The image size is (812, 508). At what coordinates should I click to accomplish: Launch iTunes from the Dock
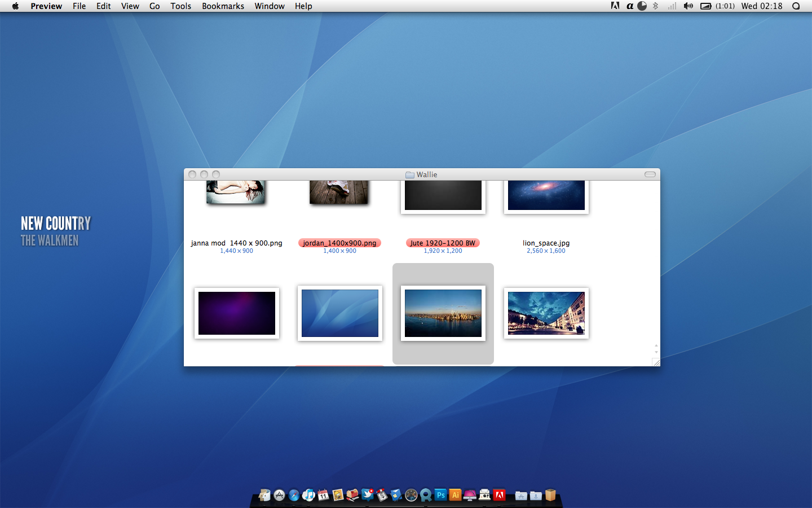(308, 495)
